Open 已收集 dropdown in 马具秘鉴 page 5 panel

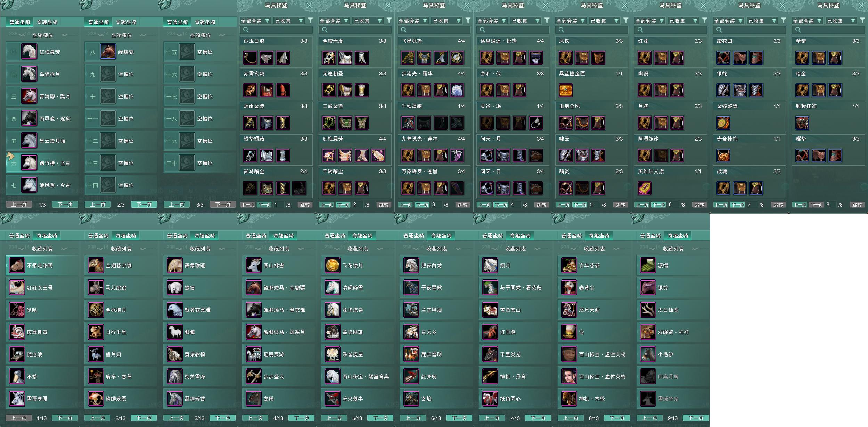point(605,21)
